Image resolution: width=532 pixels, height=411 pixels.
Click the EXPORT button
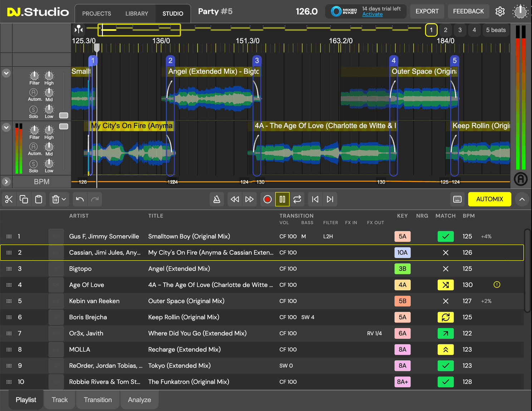coord(427,11)
